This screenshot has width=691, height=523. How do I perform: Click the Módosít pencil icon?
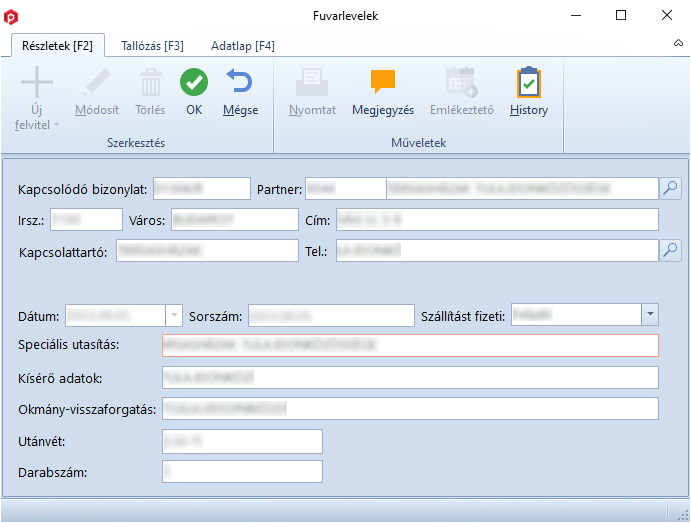coord(97,82)
